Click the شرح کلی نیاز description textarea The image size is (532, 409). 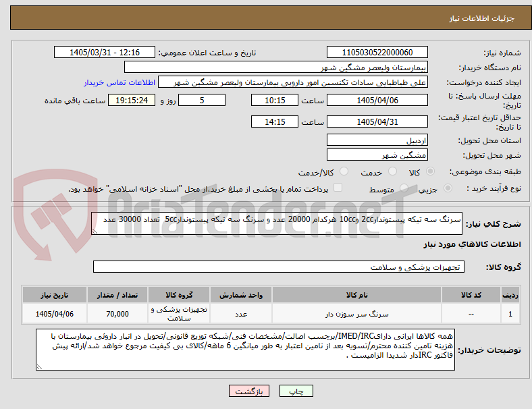277,223
